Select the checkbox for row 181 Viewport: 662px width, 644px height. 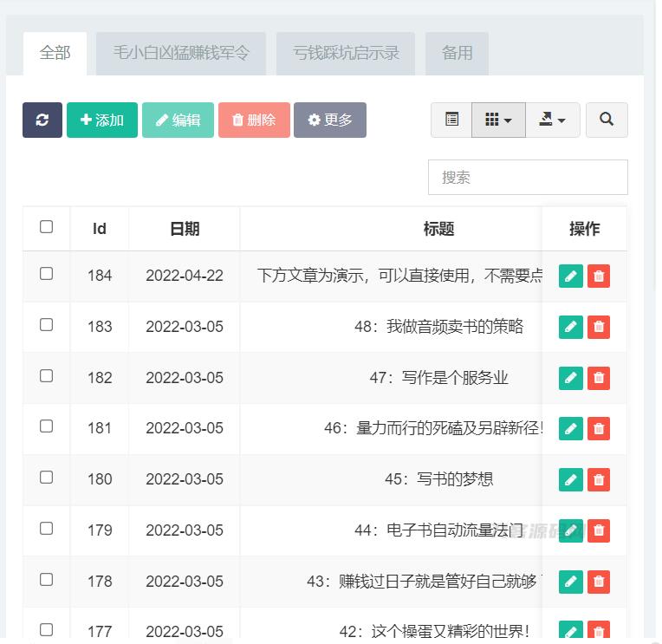(46, 426)
